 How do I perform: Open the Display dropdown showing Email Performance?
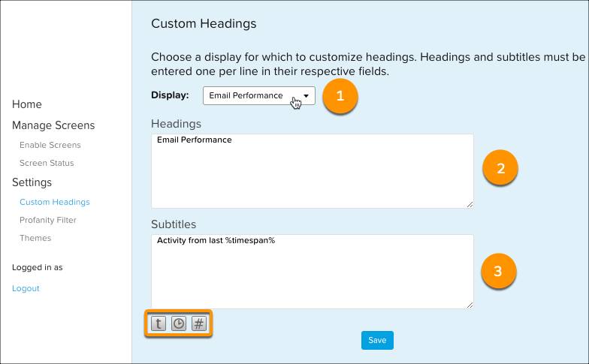[258, 96]
